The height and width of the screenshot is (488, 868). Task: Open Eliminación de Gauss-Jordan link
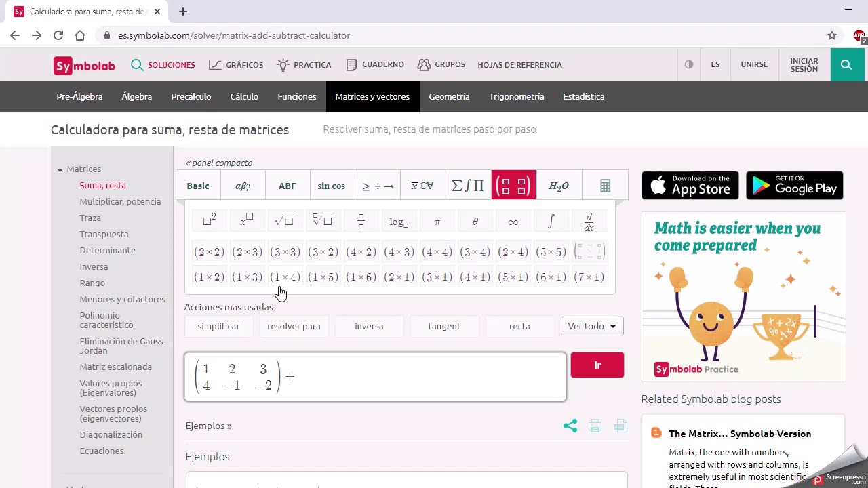(x=123, y=346)
